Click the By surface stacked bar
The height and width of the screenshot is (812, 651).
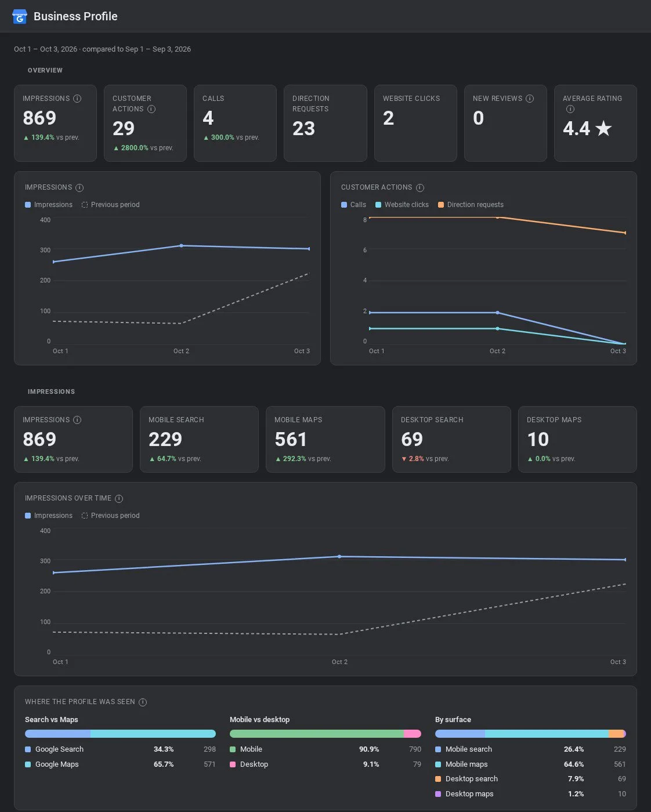pyautogui.click(x=530, y=734)
